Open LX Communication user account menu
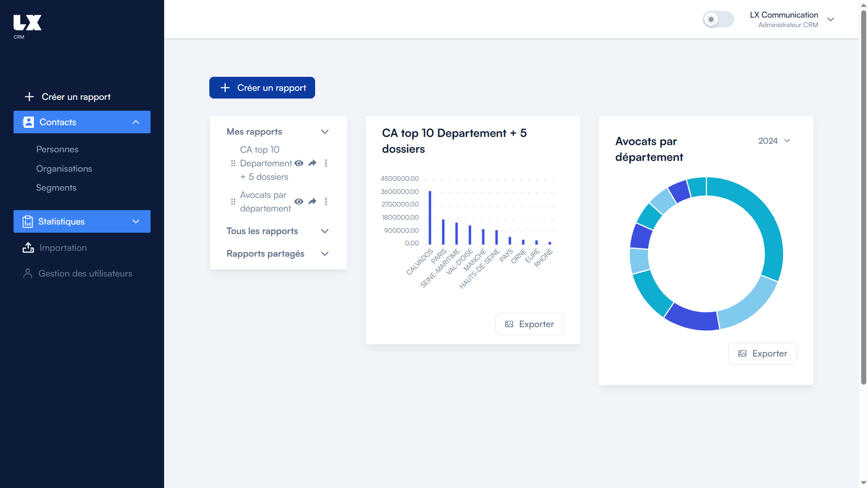Image resolution: width=868 pixels, height=488 pixels. tap(792, 20)
